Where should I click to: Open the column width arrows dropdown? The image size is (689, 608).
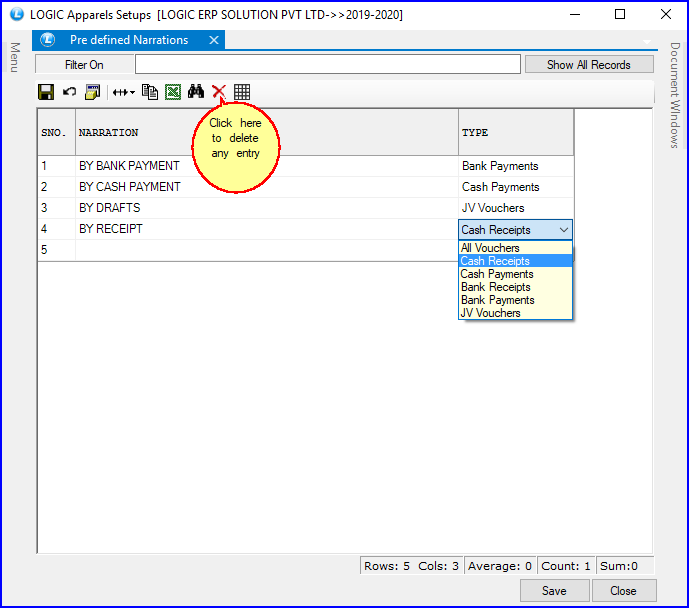click(123, 92)
